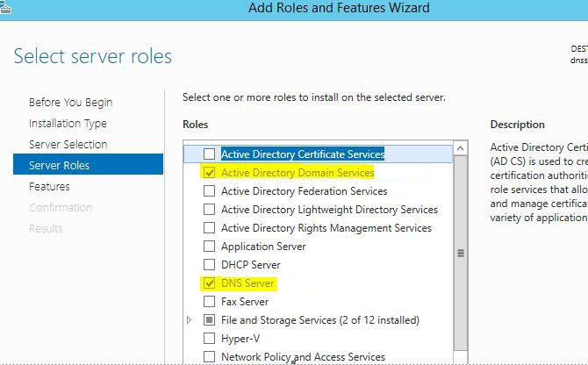
Task: Uncheck the DNS Server role checkbox
Action: pos(209,283)
